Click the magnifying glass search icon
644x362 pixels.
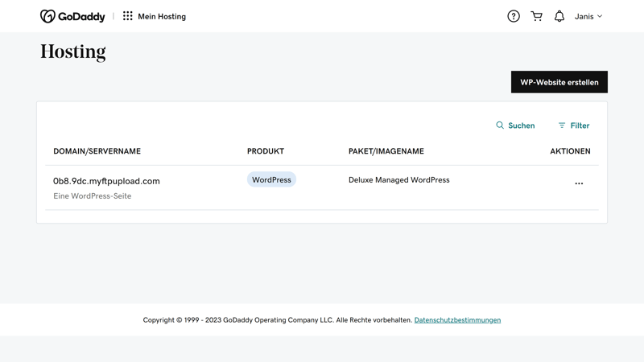pyautogui.click(x=500, y=125)
